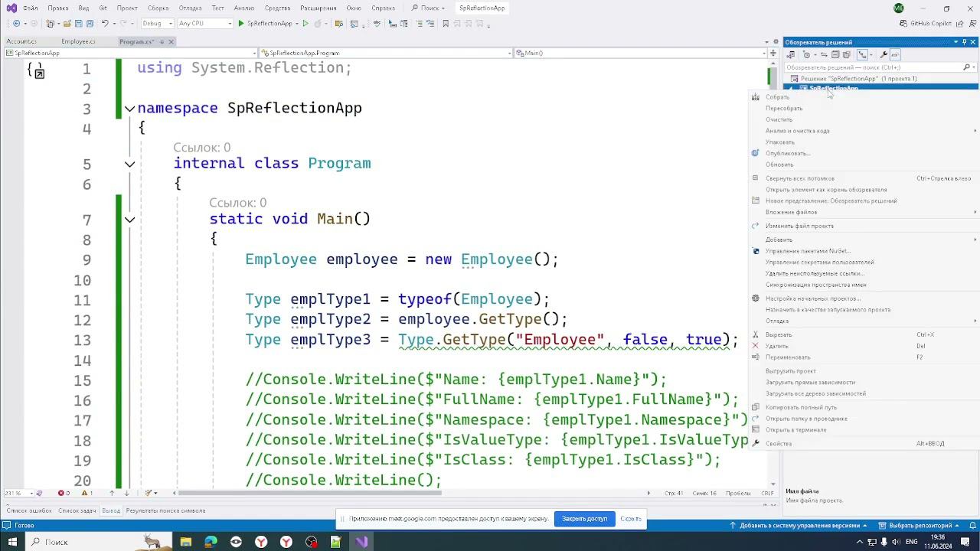Close the Solution Explorer panel
Image resolution: width=980 pixels, height=551 pixels.
pos(973,42)
